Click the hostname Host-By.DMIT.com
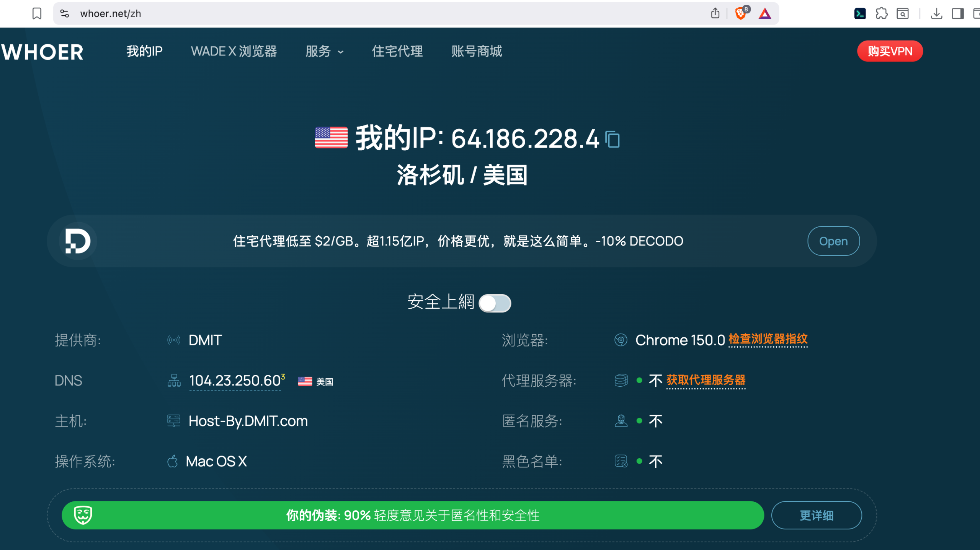Image resolution: width=980 pixels, height=550 pixels. click(x=248, y=421)
